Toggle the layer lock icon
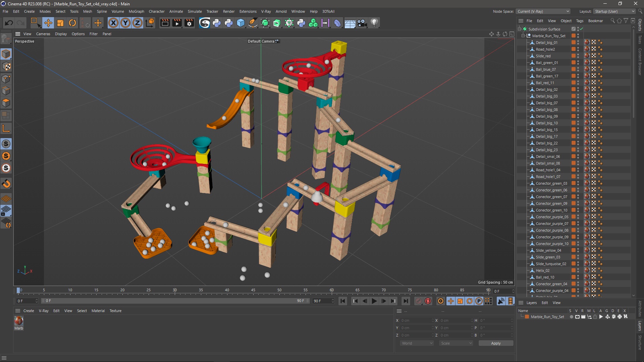644x362 pixels. (595, 317)
